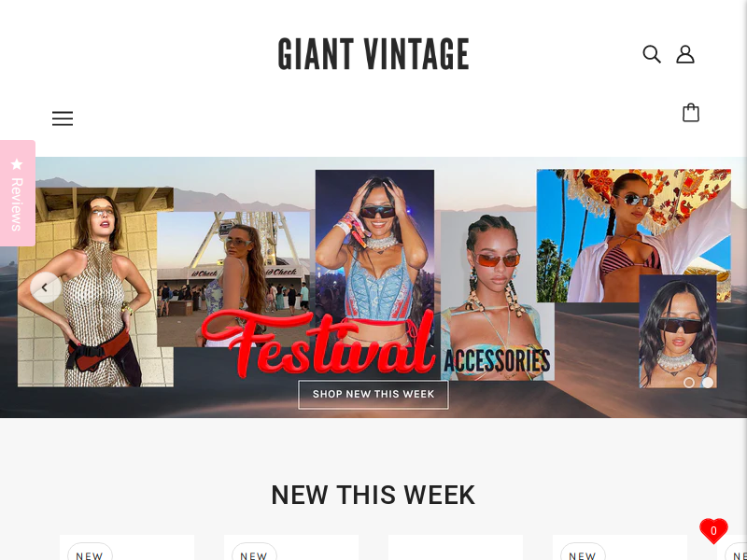View the shopping bag cart
The height and width of the screenshot is (560, 747).
point(691,113)
